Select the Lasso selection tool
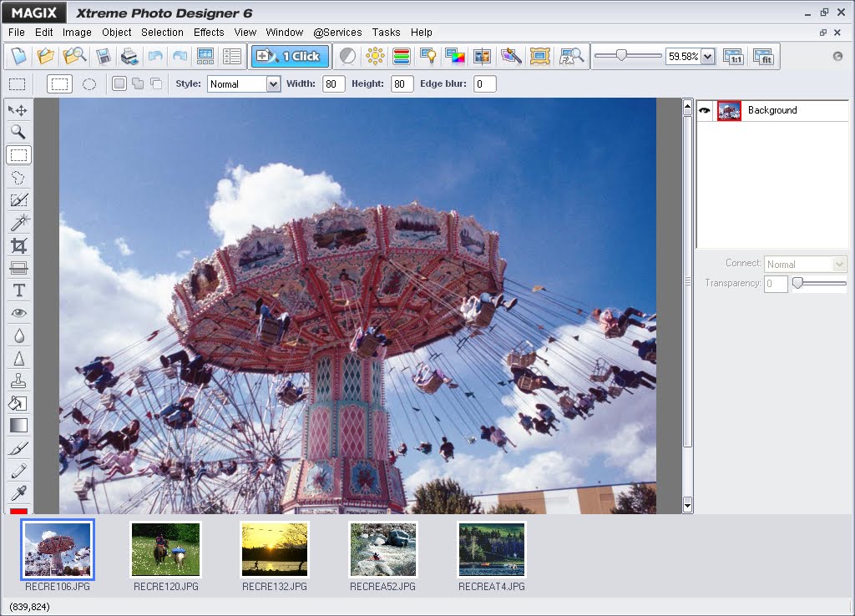The width and height of the screenshot is (855, 616). coord(18,177)
